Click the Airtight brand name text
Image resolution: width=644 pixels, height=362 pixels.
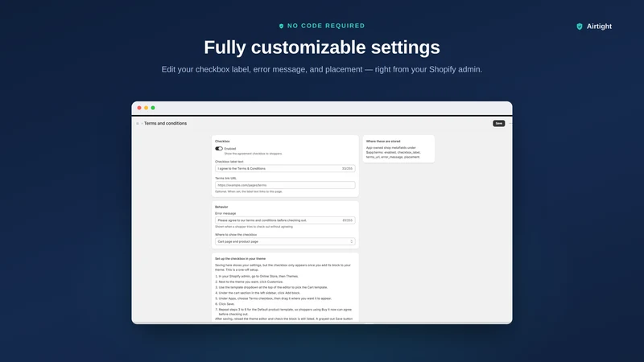tap(599, 27)
